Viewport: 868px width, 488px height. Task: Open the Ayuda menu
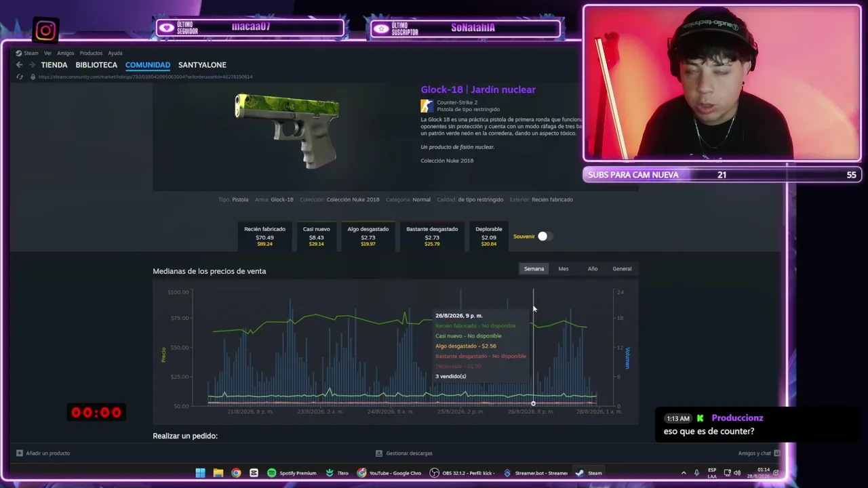tap(115, 54)
